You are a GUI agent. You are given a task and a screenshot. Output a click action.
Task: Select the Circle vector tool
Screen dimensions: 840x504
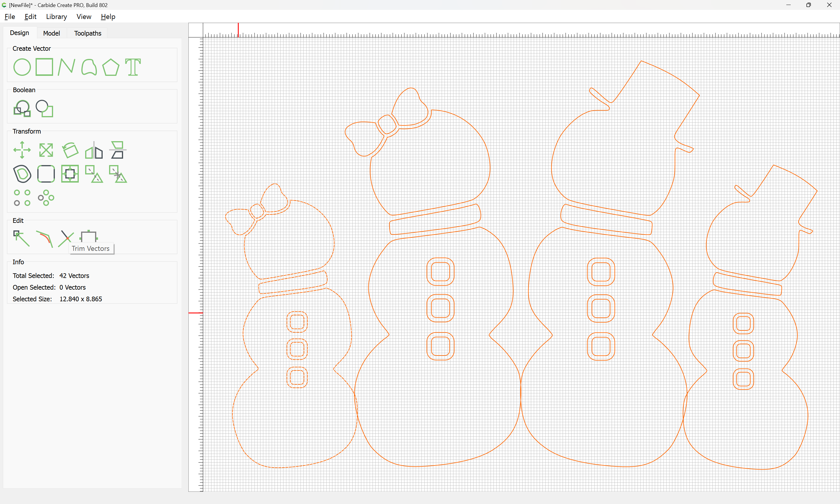tap(22, 67)
